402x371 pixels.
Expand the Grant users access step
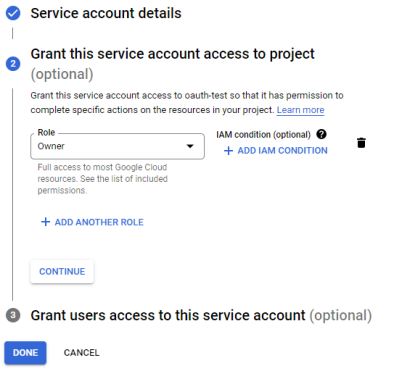(x=201, y=315)
